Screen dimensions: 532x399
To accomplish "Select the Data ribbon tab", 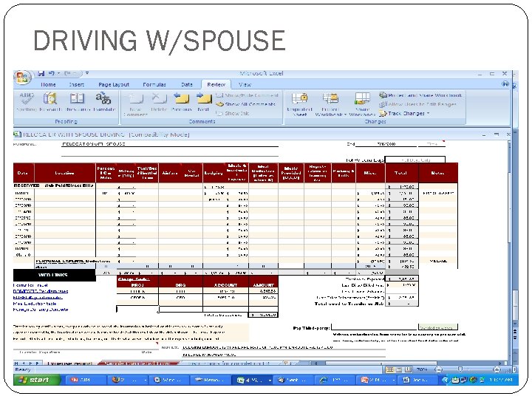I will coord(187,84).
